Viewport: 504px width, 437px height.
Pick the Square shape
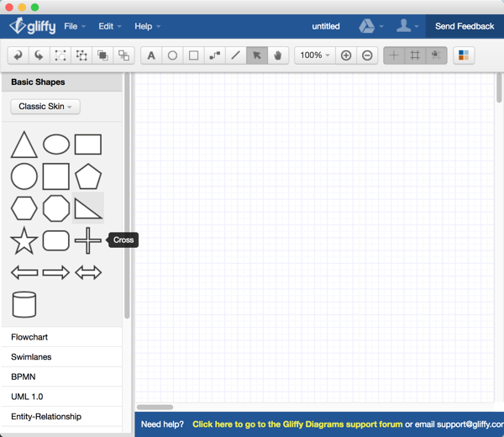pos(56,176)
